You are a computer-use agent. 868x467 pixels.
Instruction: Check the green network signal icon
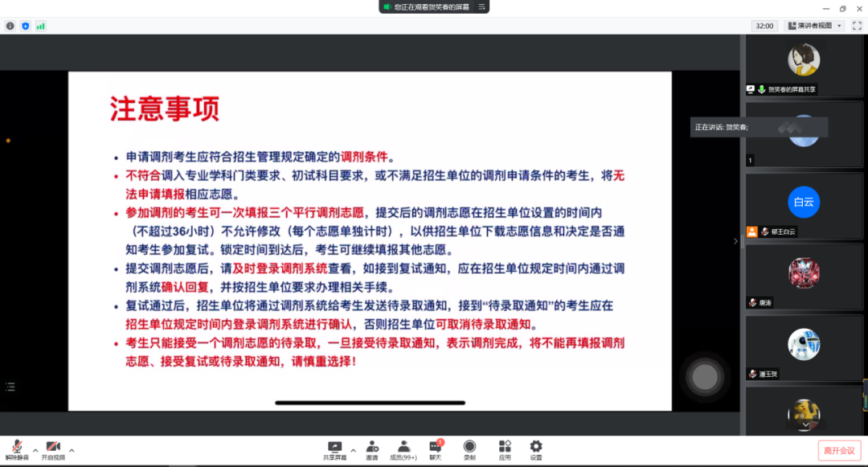40,26
